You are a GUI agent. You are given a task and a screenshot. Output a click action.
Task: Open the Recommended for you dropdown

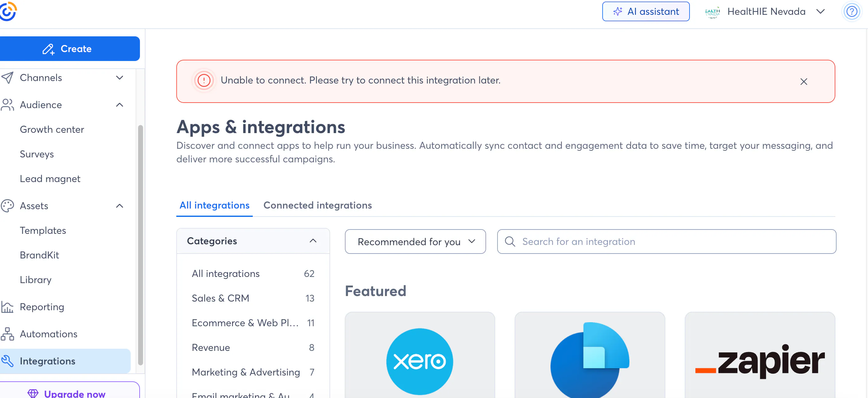415,242
